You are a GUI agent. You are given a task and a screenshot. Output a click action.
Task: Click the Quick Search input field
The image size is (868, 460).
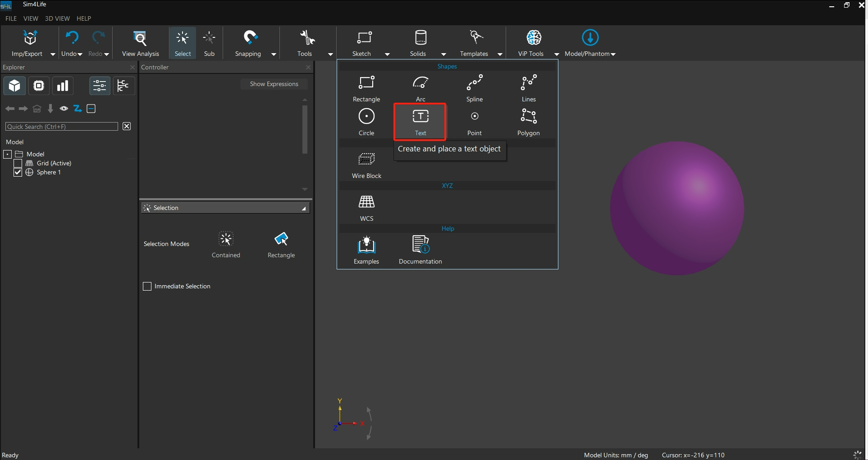61,127
